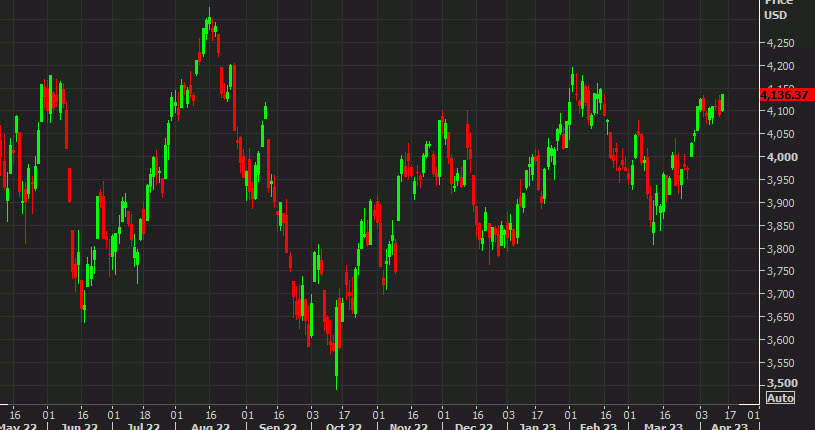Image resolution: width=815 pixels, height=430 pixels.
Task: Click the 3,900 price axis label
Action: coord(781,203)
